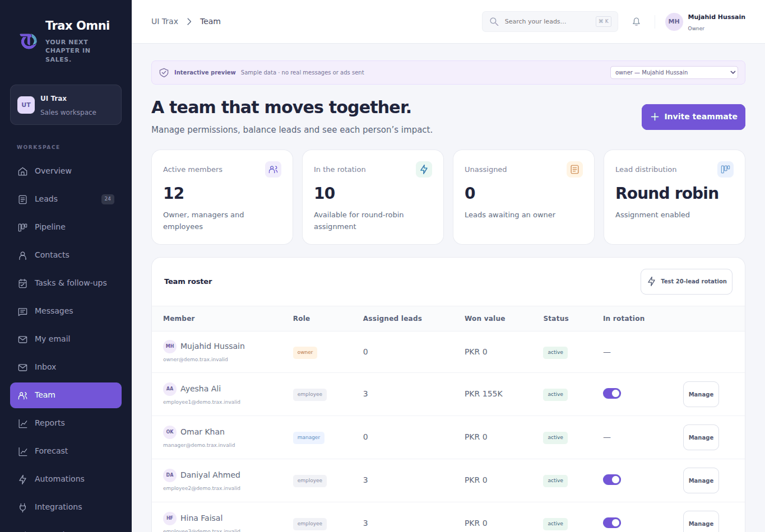Viewport: 765px width, 532px height.
Task: Click the breadcrumb chevron separator
Action: pos(189,22)
